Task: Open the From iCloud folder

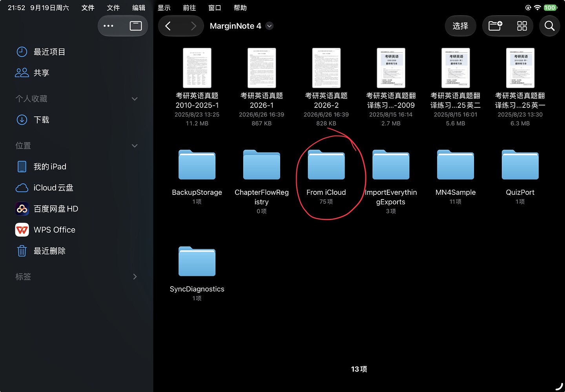Action: 326,165
